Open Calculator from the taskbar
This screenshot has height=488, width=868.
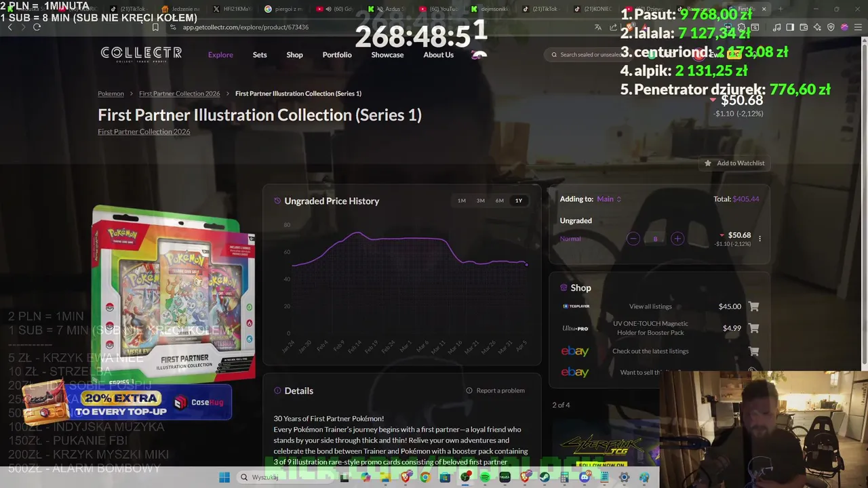564,477
